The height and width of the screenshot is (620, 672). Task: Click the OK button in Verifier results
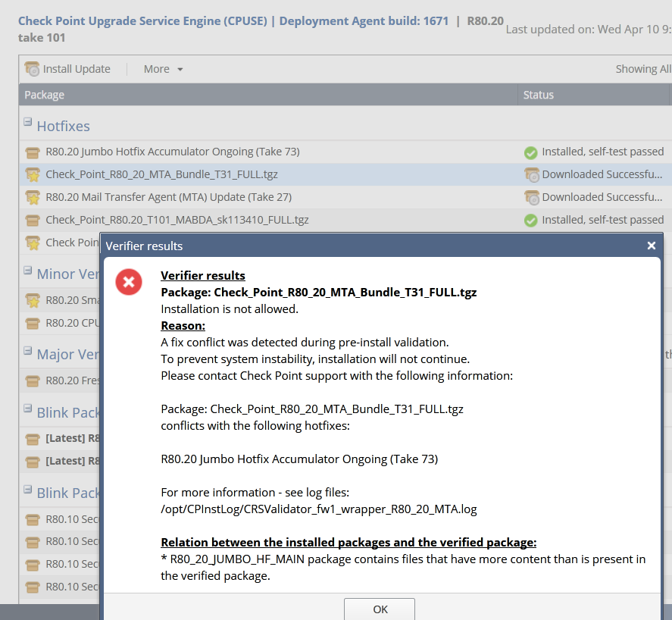pyautogui.click(x=380, y=609)
